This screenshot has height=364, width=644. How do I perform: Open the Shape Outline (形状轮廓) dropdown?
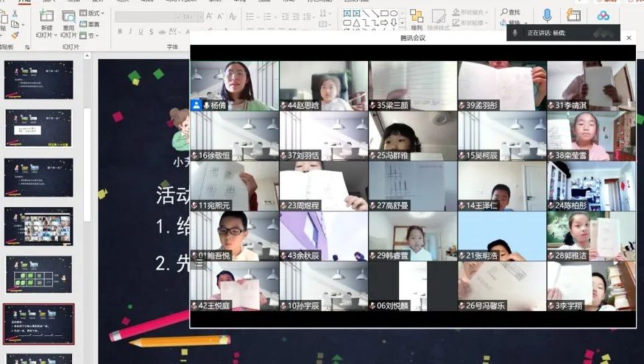[x=471, y=23]
